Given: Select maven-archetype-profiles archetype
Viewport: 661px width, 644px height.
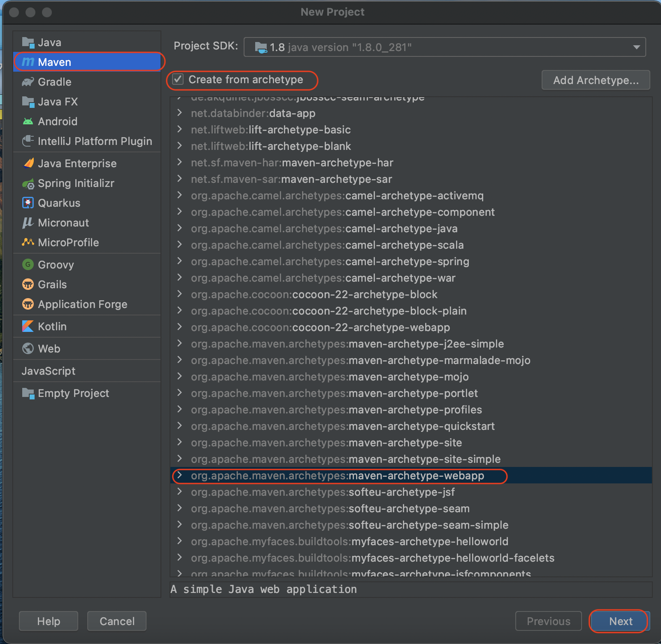Looking at the screenshot, I should 411,410.
